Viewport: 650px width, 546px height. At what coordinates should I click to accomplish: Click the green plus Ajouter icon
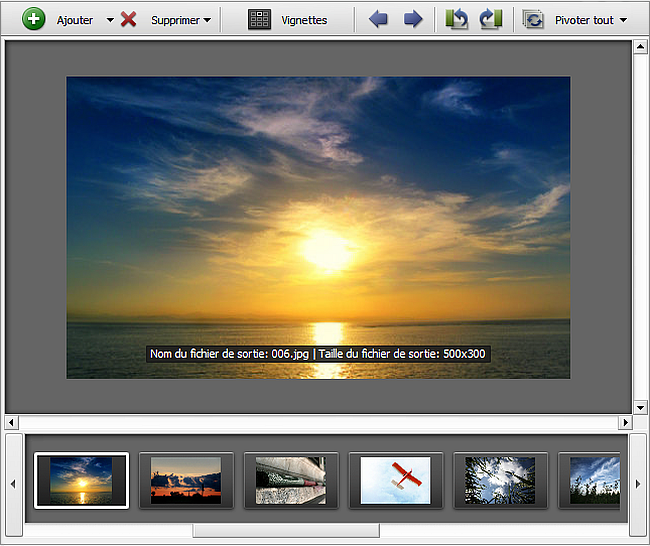[33, 19]
